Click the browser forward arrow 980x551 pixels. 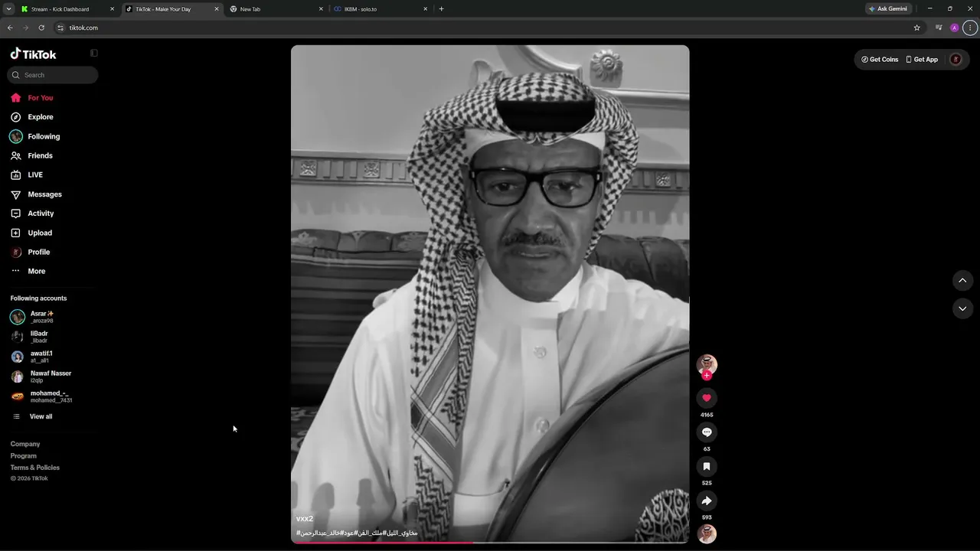[25, 28]
